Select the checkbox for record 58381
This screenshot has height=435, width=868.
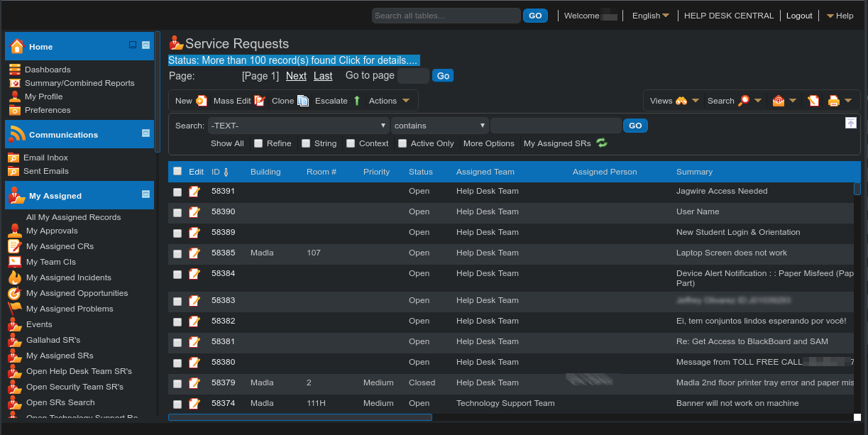[x=177, y=343]
